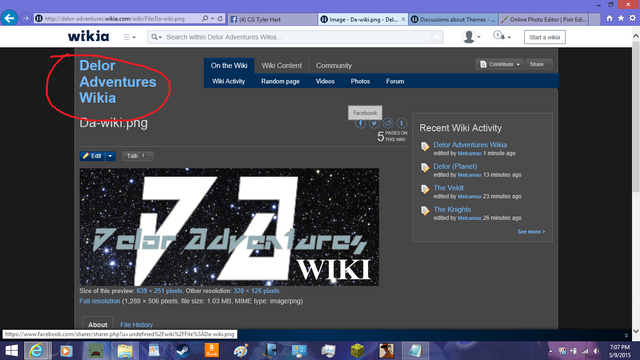The height and width of the screenshot is (360, 640).
Task: Open Wiki Activity menu item
Action: coord(229,81)
